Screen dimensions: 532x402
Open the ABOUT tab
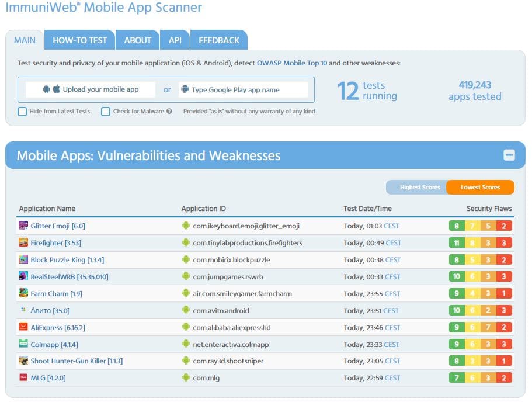point(137,40)
